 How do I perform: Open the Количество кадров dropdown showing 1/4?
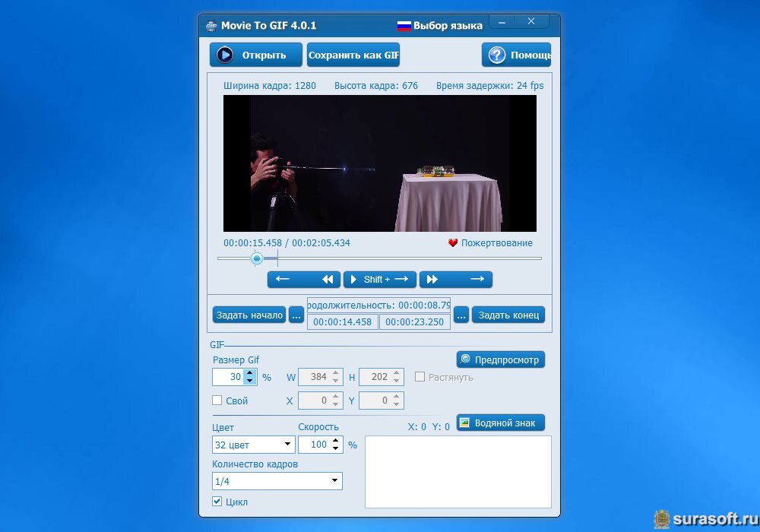coord(277,481)
